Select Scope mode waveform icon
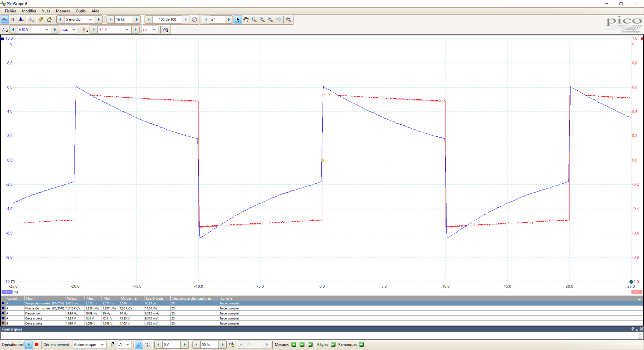Viewport: 644px width, 350px height. pos(5,20)
